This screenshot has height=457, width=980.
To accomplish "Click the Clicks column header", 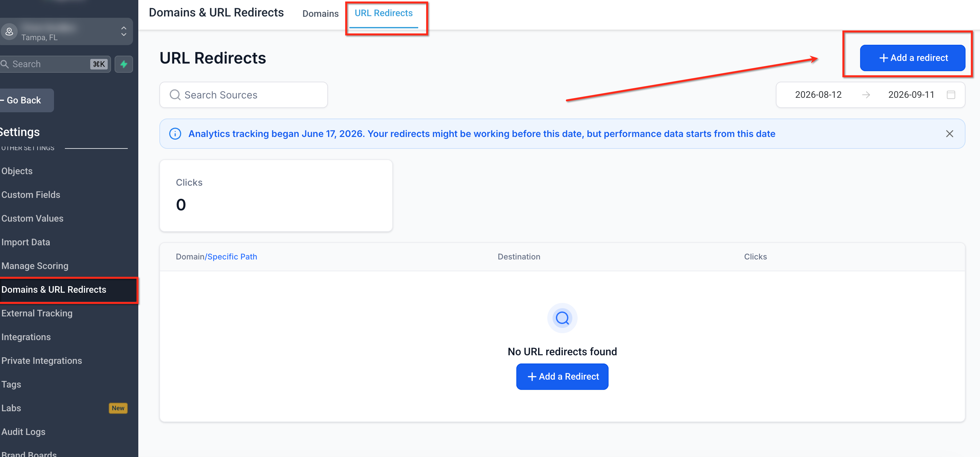I will click(755, 256).
